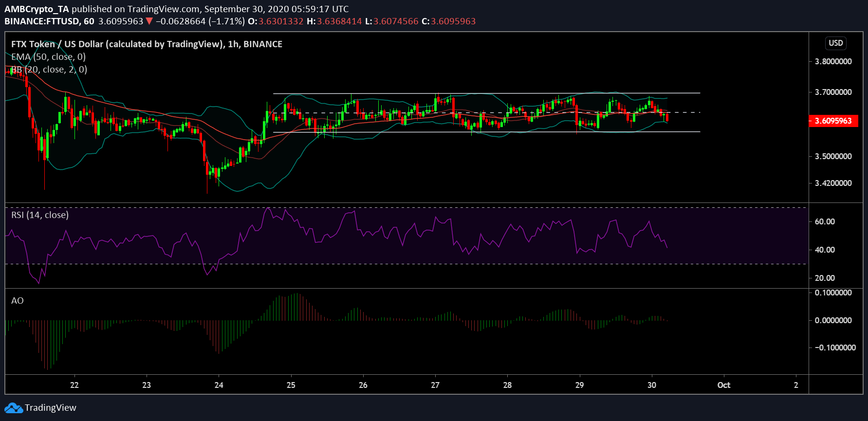Click the 3.4200000 price axis label
The height and width of the screenshot is (421, 868).
[x=833, y=183]
